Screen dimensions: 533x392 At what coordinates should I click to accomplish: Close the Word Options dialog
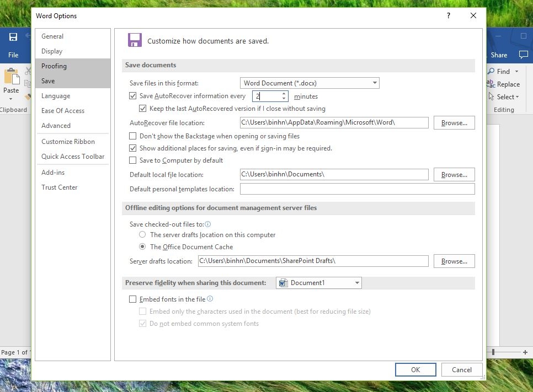(x=473, y=15)
